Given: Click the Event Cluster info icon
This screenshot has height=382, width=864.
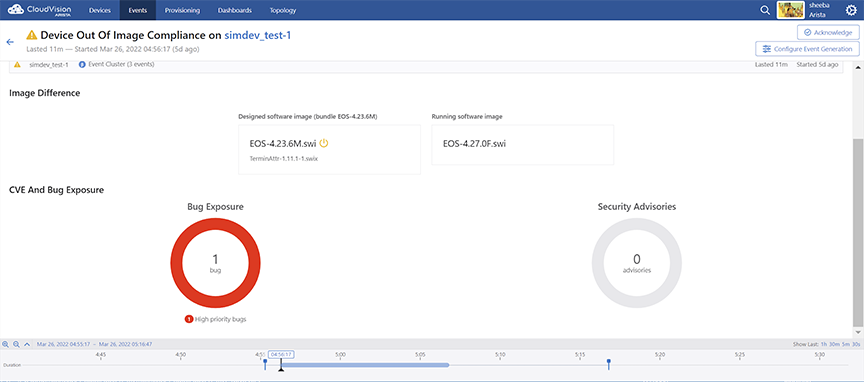Looking at the screenshot, I should point(82,64).
